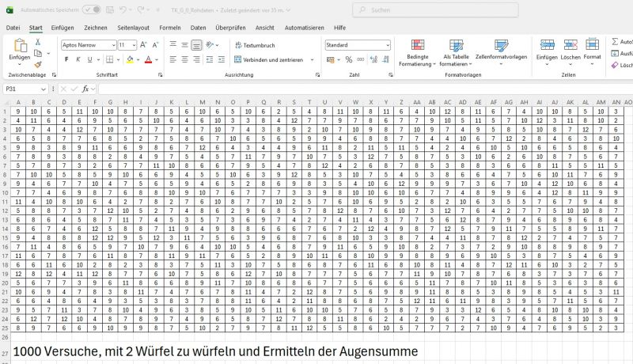This screenshot has height=364, width=633.
Task: Open the font color dropdown arrow
Action: (157, 59)
